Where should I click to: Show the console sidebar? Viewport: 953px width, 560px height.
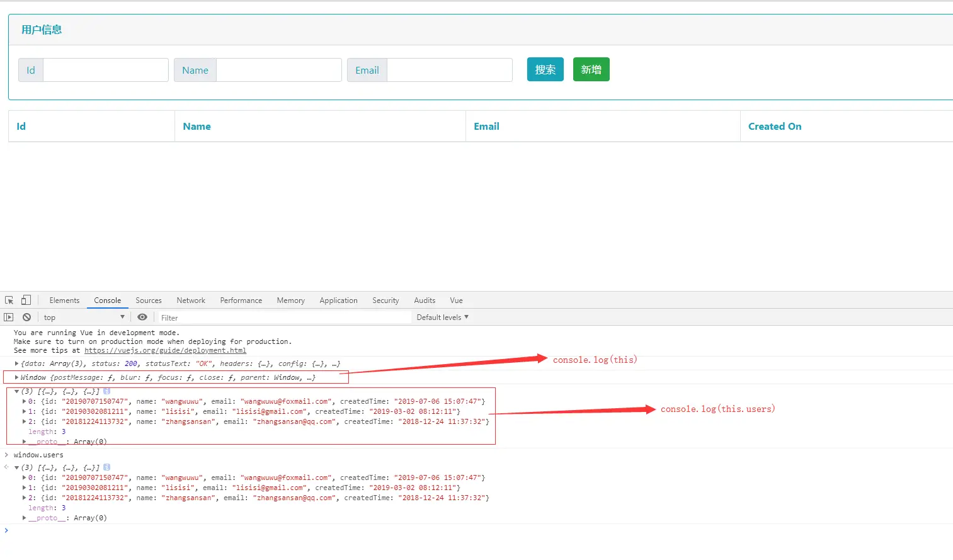point(9,317)
